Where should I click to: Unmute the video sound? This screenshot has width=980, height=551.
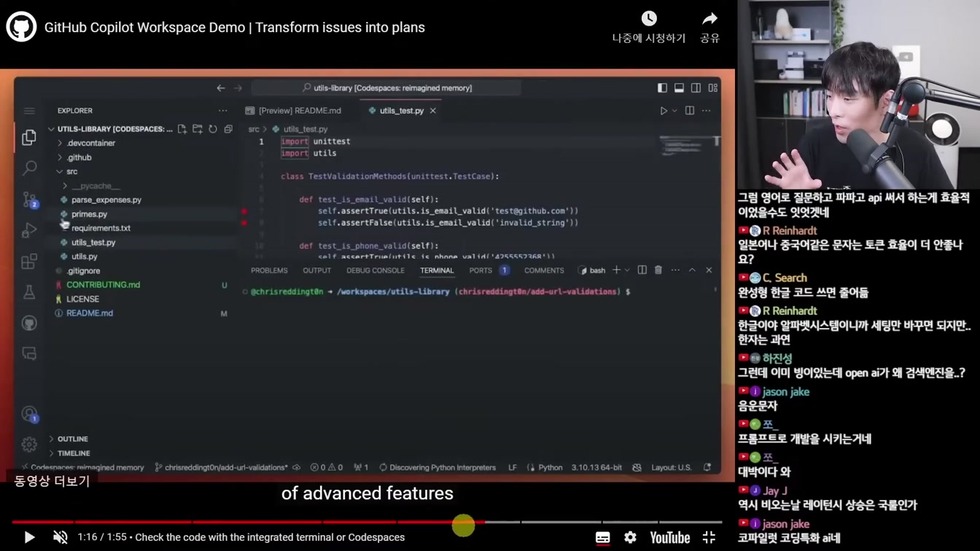[61, 537]
